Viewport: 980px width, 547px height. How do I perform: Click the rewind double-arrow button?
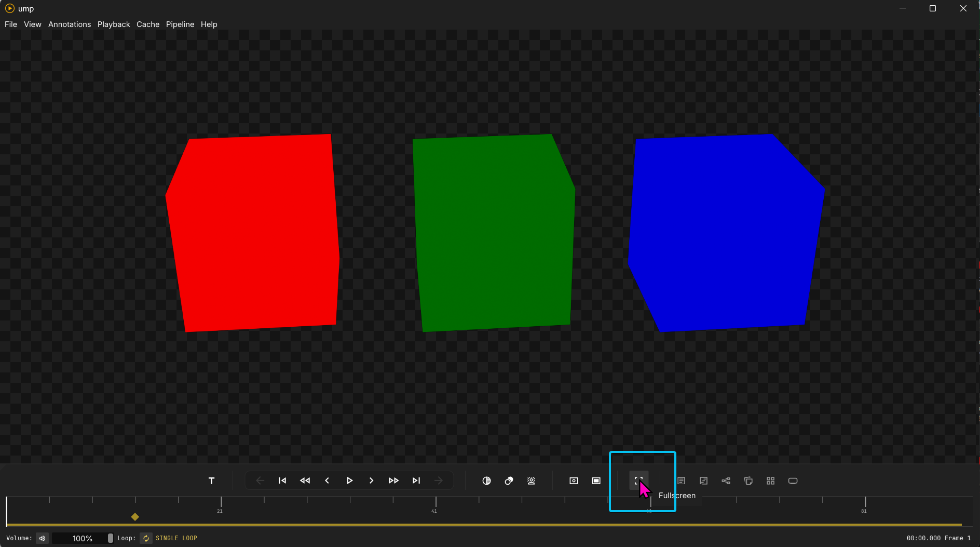tap(305, 481)
